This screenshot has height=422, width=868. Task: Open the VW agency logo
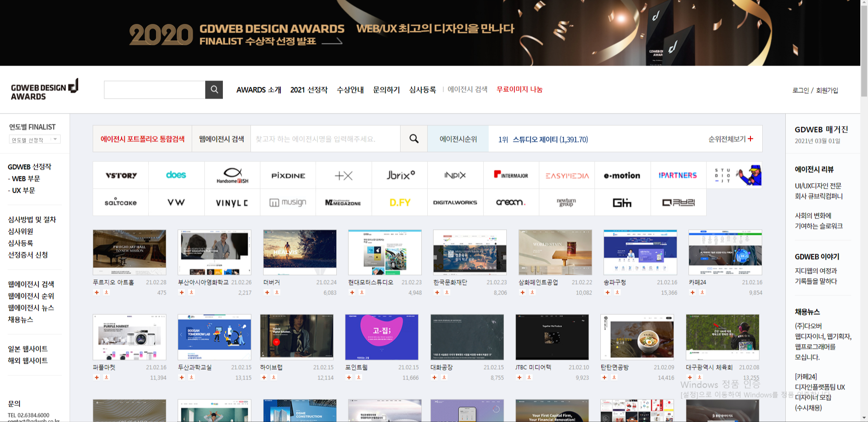click(x=176, y=202)
